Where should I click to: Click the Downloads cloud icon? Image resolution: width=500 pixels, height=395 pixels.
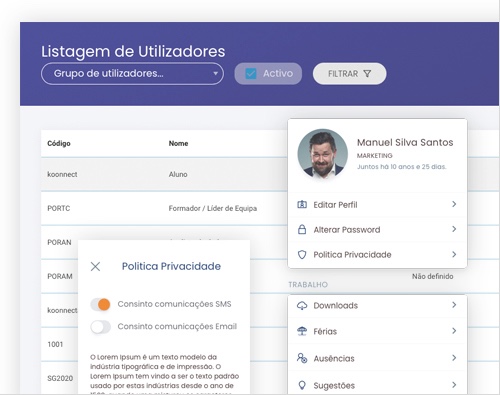(302, 306)
